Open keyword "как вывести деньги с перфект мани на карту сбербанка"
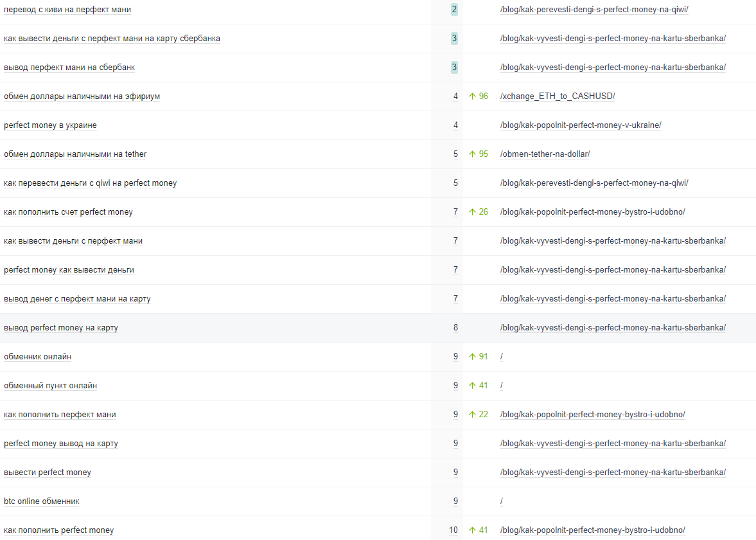Image resolution: width=756 pixels, height=540 pixels. 112,39
